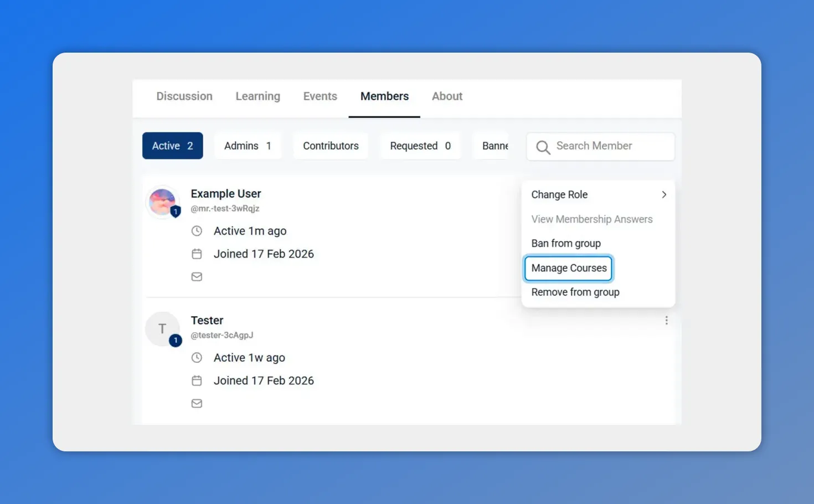
Task: Click the clock icon beside Example User's activity status
Action: 197,231
